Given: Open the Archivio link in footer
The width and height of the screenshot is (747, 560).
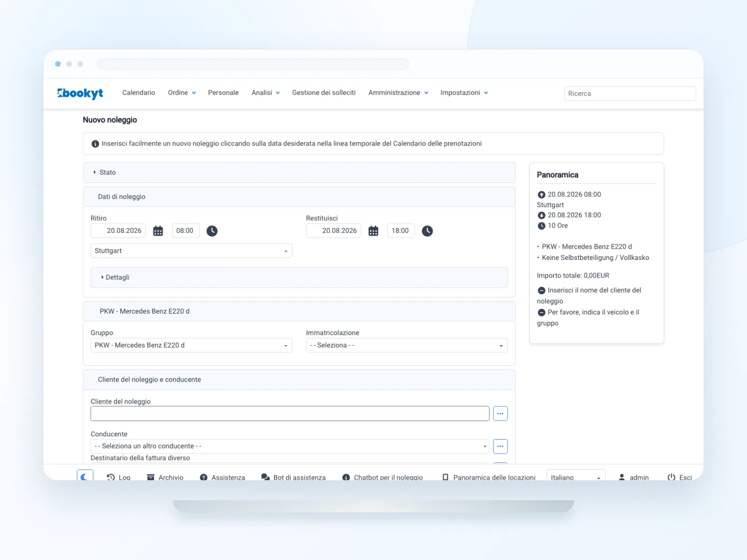Looking at the screenshot, I should coord(165,477).
